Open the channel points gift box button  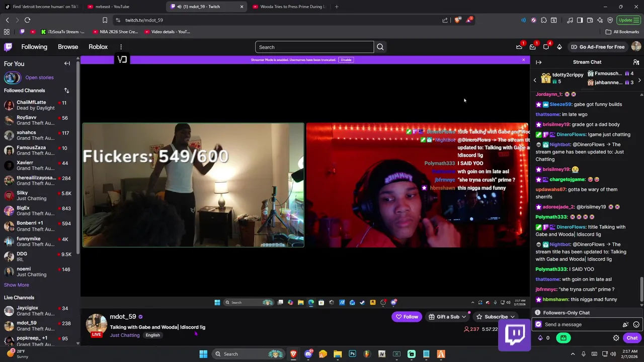pyautogui.click(x=563, y=338)
